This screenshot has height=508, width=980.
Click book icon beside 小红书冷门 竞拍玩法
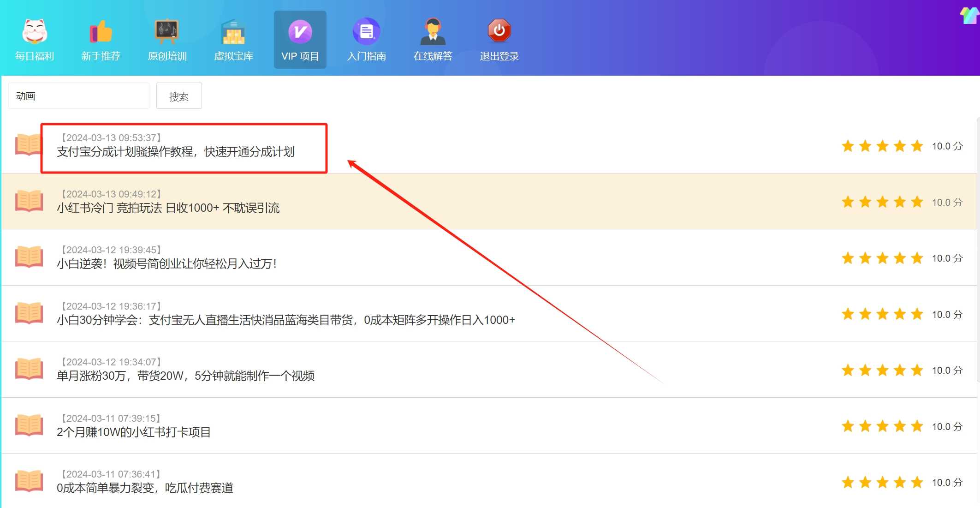[x=29, y=201]
